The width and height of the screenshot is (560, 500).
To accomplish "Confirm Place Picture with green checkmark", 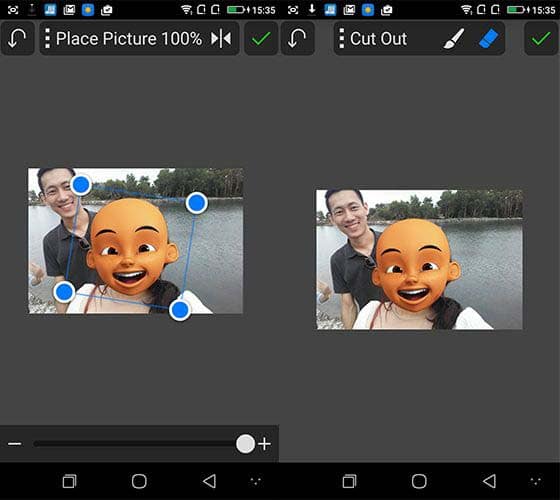I will pos(261,38).
